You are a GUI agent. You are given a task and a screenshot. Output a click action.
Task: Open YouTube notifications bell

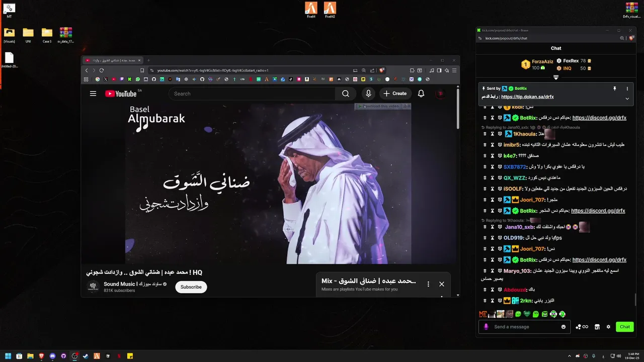coord(421,94)
